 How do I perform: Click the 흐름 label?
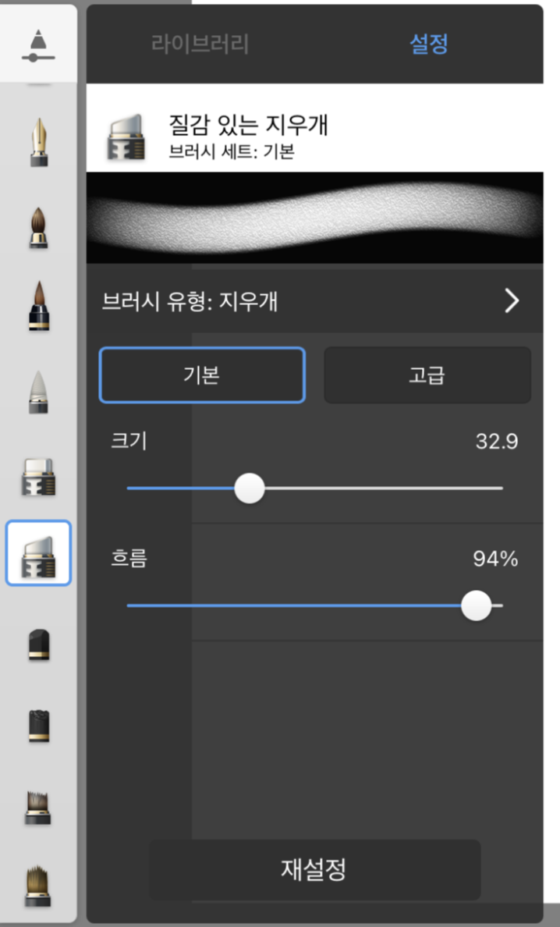pyautogui.click(x=129, y=558)
